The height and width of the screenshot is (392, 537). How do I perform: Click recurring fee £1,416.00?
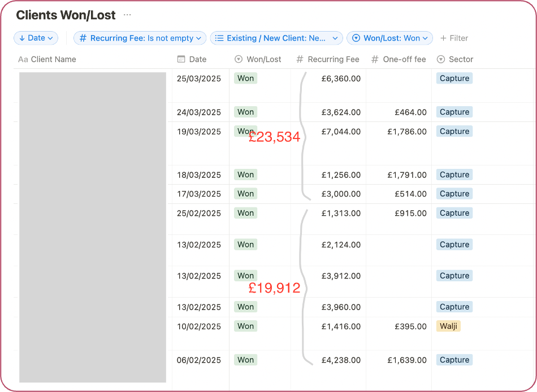(341, 326)
